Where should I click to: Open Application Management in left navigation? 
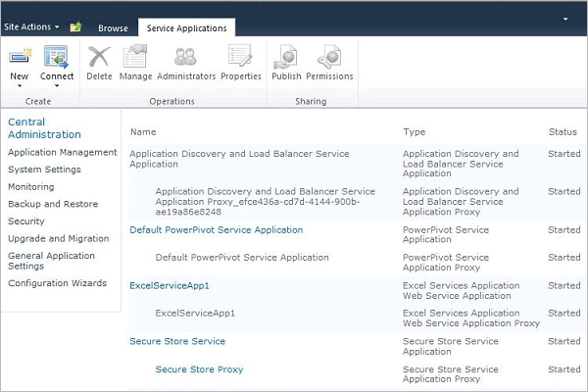[62, 153]
